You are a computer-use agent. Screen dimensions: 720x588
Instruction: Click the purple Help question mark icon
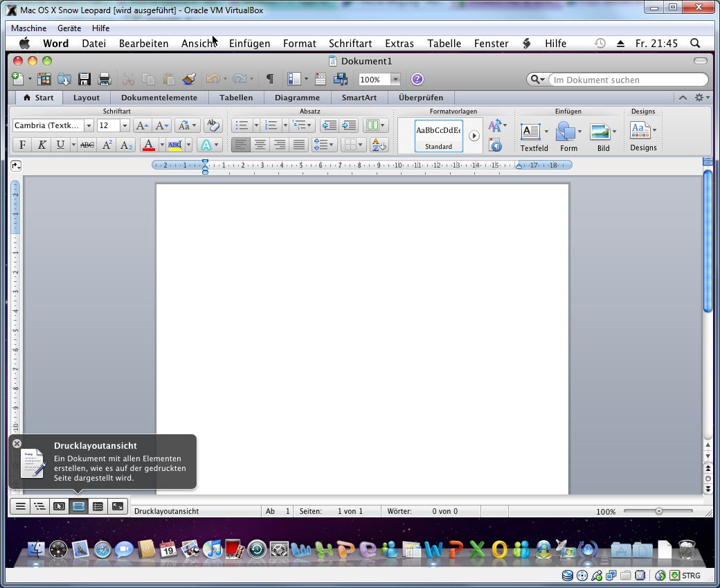tap(417, 79)
